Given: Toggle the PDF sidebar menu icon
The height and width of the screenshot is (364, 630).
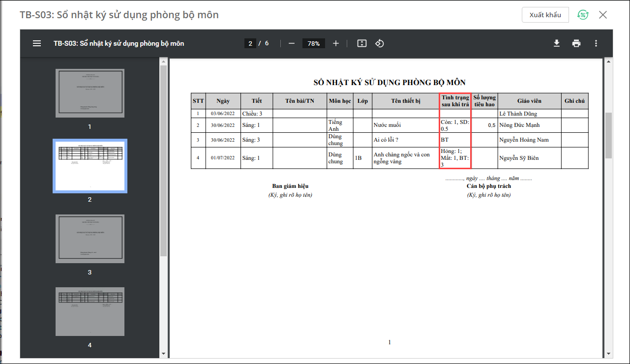Looking at the screenshot, I should click(x=37, y=43).
